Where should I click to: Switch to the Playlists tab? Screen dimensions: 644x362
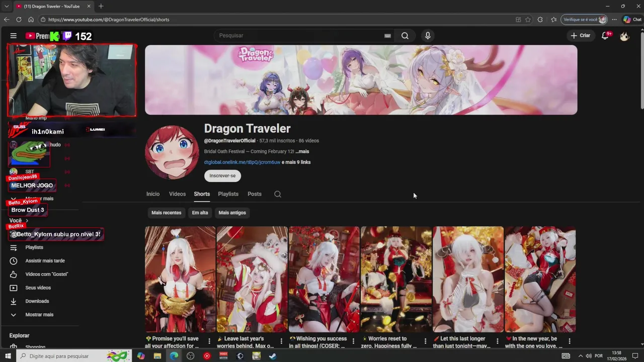pos(228,194)
